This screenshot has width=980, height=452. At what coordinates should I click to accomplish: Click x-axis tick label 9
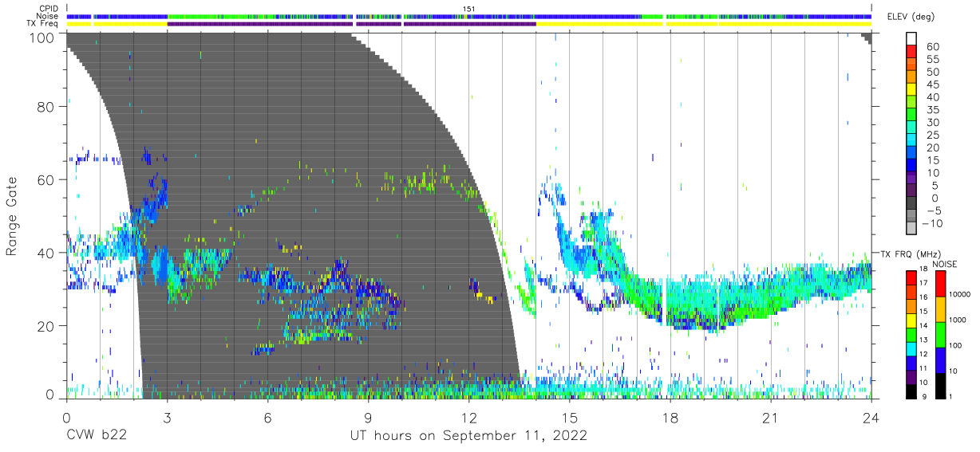coord(369,417)
